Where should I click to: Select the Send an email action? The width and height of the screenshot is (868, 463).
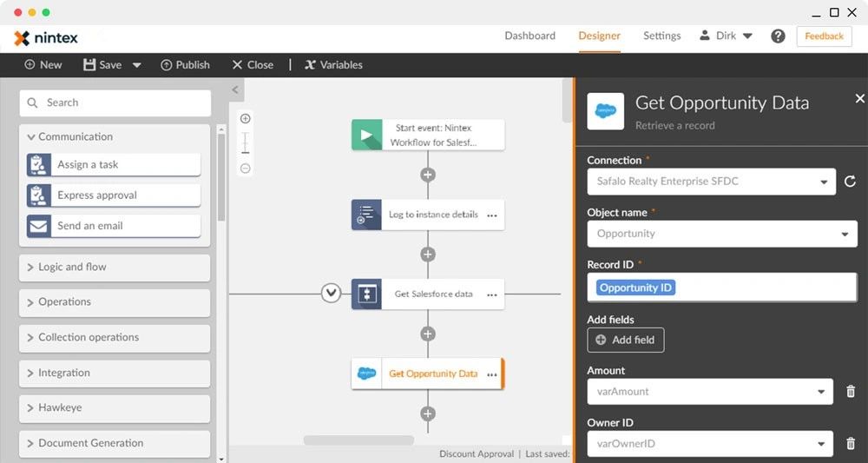[x=114, y=225]
